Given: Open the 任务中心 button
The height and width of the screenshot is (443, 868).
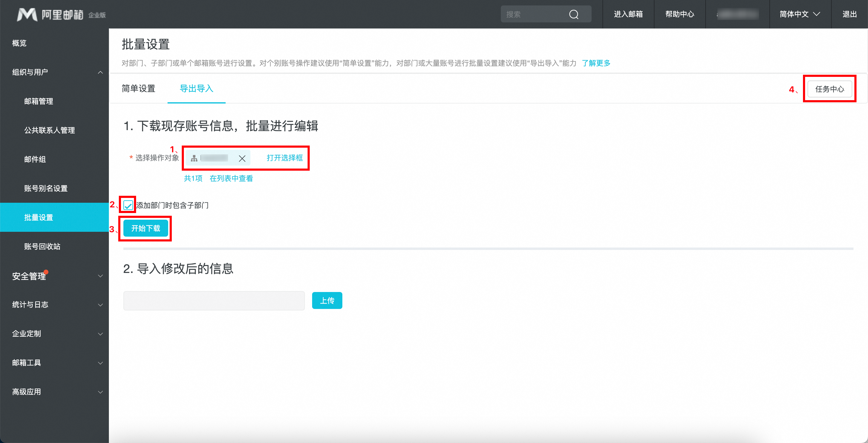Looking at the screenshot, I should [x=829, y=89].
